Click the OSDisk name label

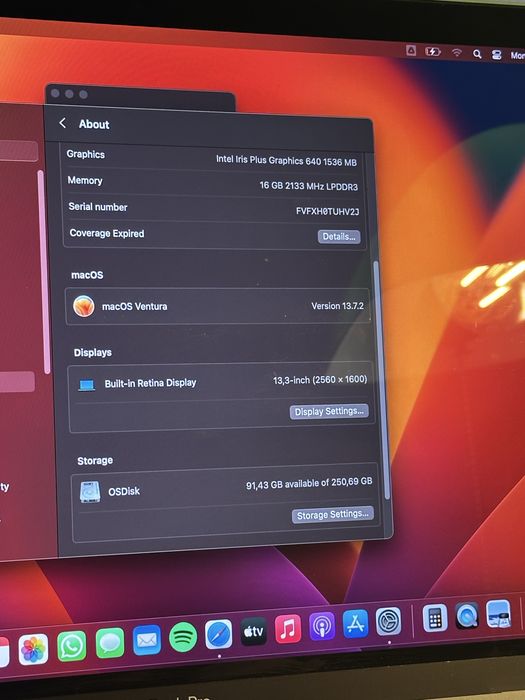[x=124, y=492]
